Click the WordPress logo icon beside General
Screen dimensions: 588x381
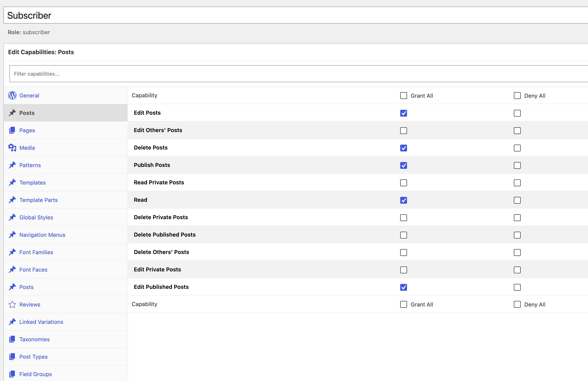click(12, 95)
